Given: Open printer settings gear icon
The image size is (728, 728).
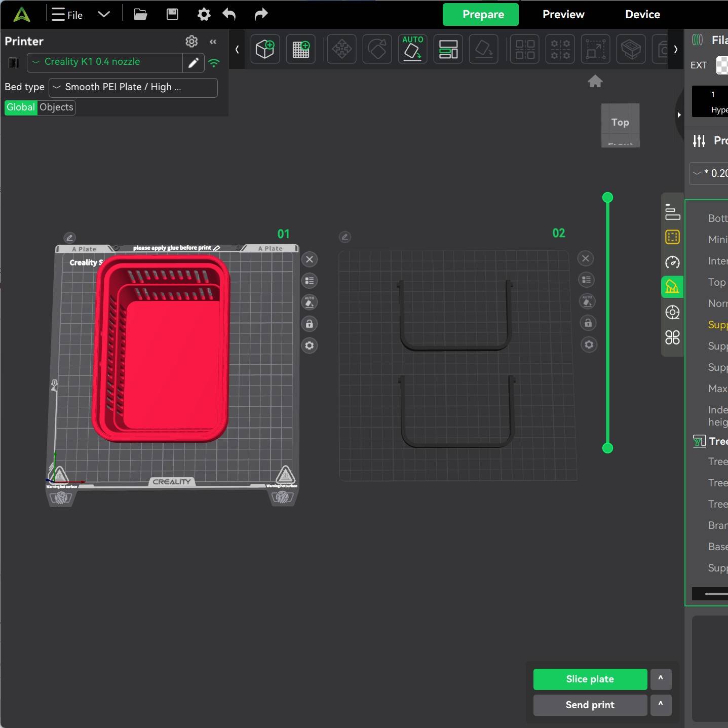Looking at the screenshot, I should (x=191, y=42).
